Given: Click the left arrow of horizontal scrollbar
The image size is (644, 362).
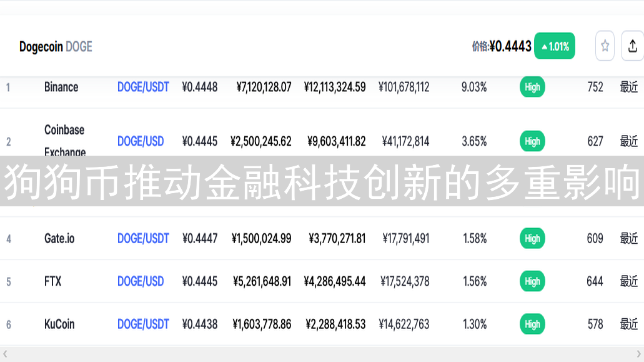Looking at the screenshot, I should 5,354.
